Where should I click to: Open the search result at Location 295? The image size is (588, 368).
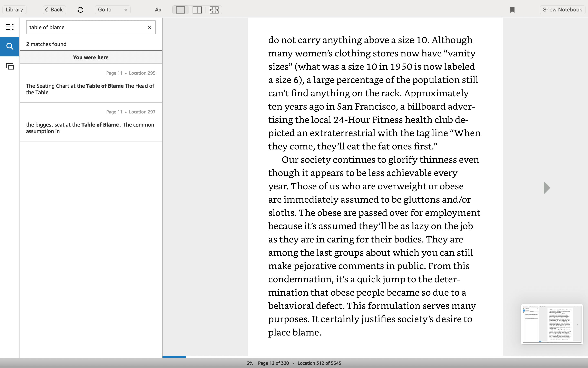click(91, 83)
